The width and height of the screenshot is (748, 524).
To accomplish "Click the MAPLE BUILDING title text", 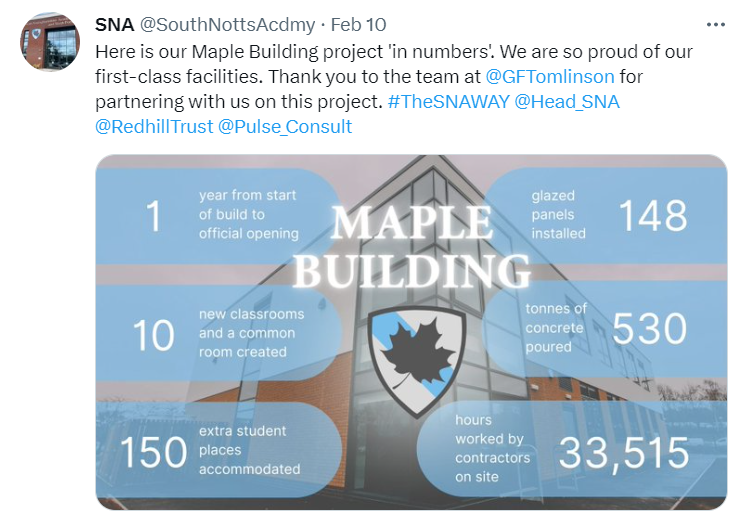I will [x=411, y=247].
